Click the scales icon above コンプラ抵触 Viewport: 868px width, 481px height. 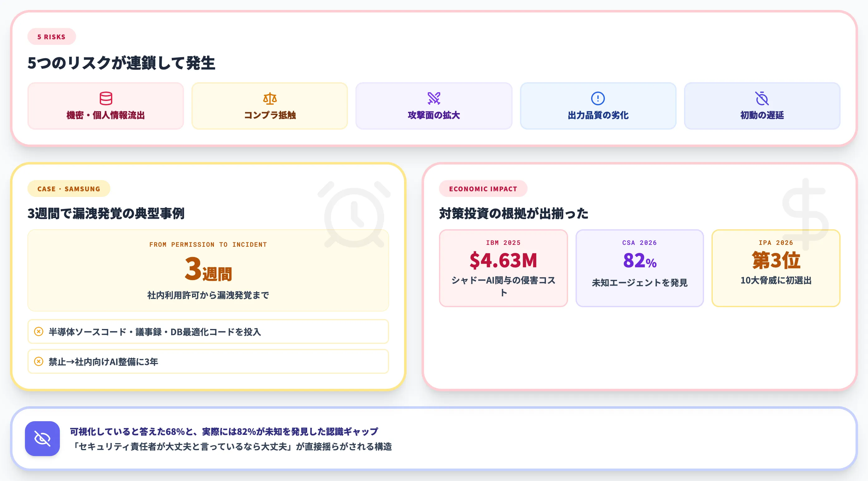[x=270, y=98]
